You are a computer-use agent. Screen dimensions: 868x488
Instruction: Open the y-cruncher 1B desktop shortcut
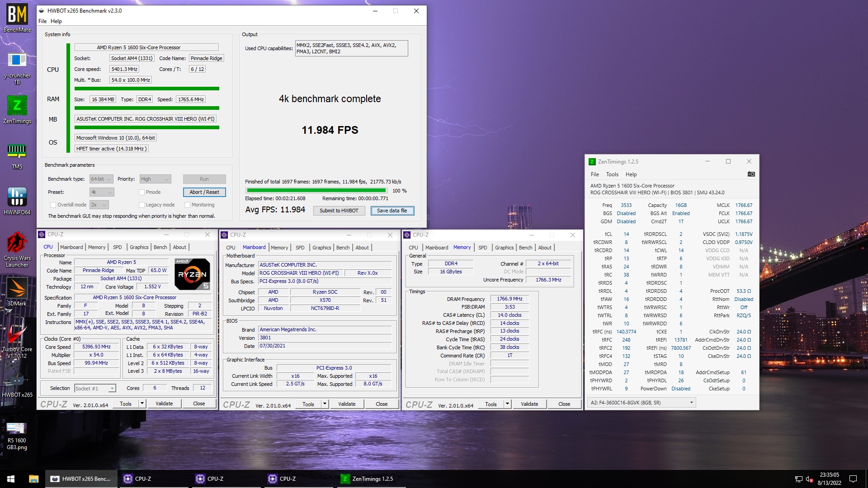pyautogui.click(x=17, y=68)
